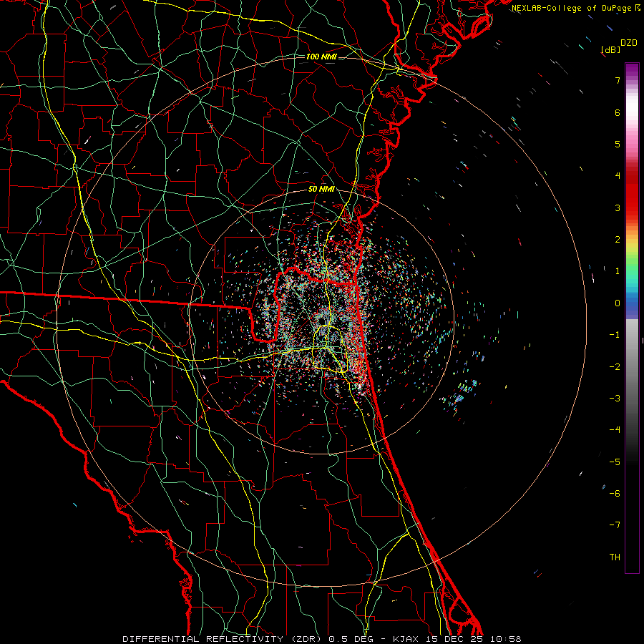Click the 10:58 timestamp in the caption
644x644 pixels.
pos(506,639)
